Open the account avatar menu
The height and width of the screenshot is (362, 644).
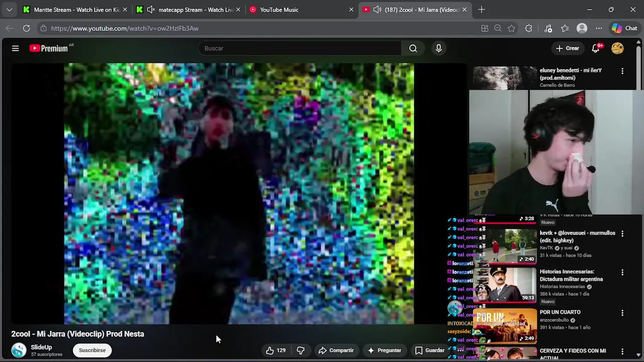(x=617, y=48)
